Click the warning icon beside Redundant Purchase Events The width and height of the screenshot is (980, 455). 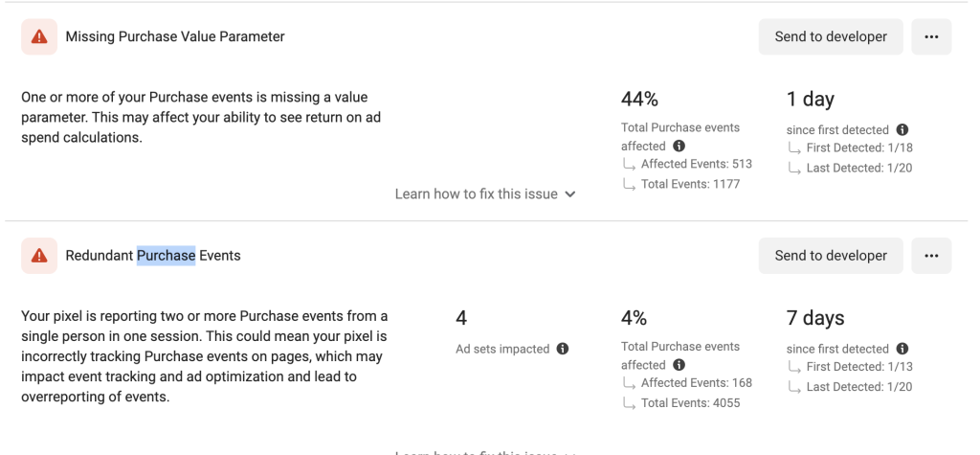coord(39,256)
